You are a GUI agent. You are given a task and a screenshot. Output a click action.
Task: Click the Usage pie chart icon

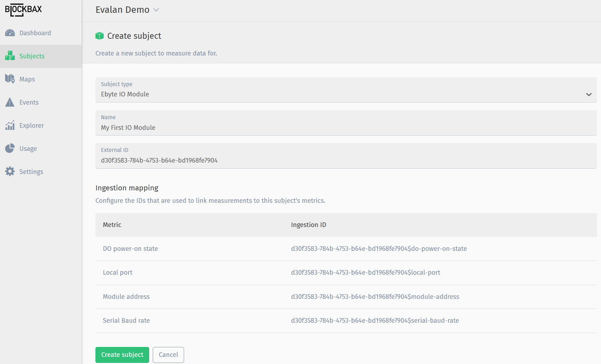[x=10, y=148]
